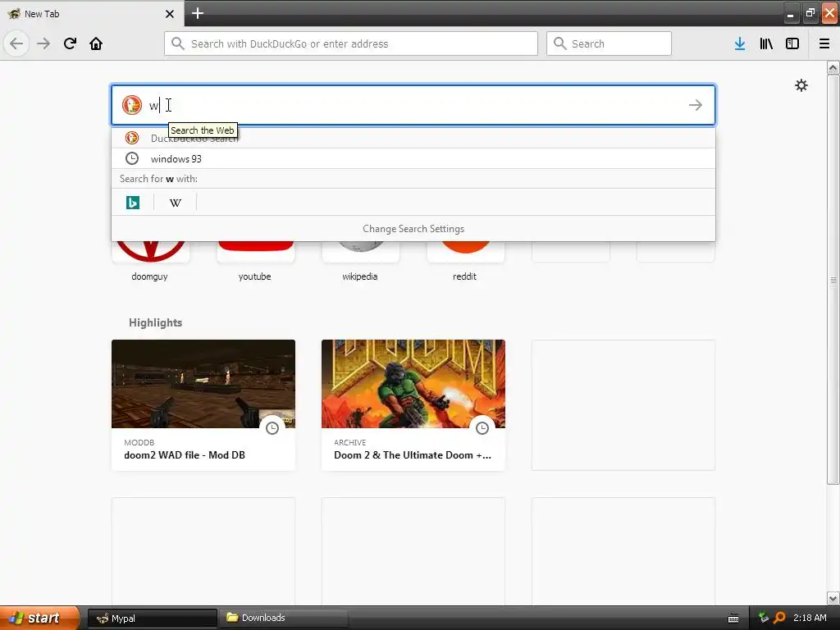Open the youtube top site

tap(255, 262)
